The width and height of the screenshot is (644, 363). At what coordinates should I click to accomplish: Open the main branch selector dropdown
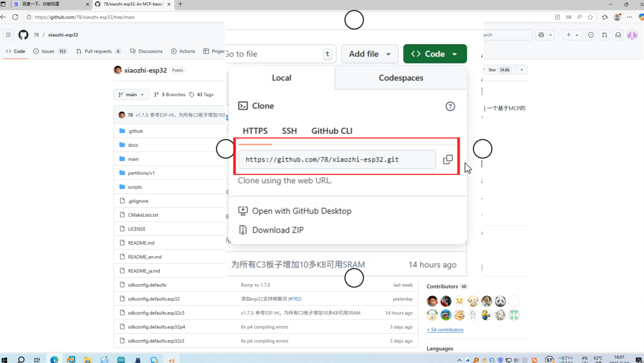pyautogui.click(x=131, y=94)
